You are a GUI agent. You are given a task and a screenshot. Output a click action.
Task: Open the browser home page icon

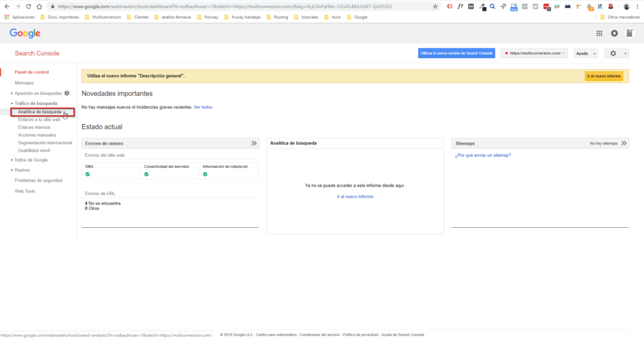[39, 6]
